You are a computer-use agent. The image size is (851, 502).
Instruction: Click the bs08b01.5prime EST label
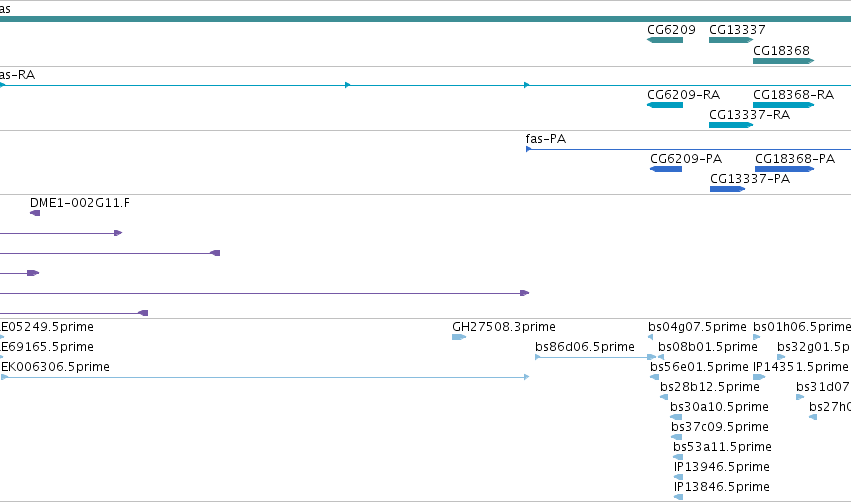coord(708,347)
